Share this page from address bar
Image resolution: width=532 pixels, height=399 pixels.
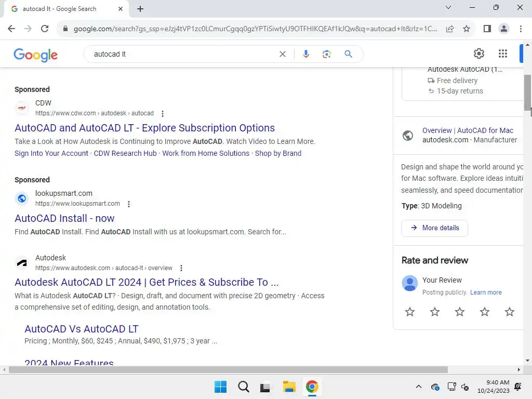[450, 29]
